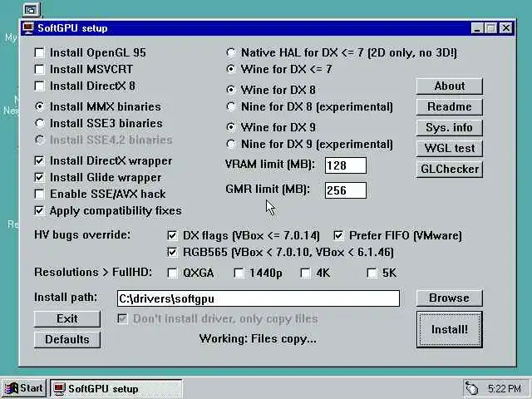Open the About dialog
Screen dimensions: 532x399
(450, 86)
